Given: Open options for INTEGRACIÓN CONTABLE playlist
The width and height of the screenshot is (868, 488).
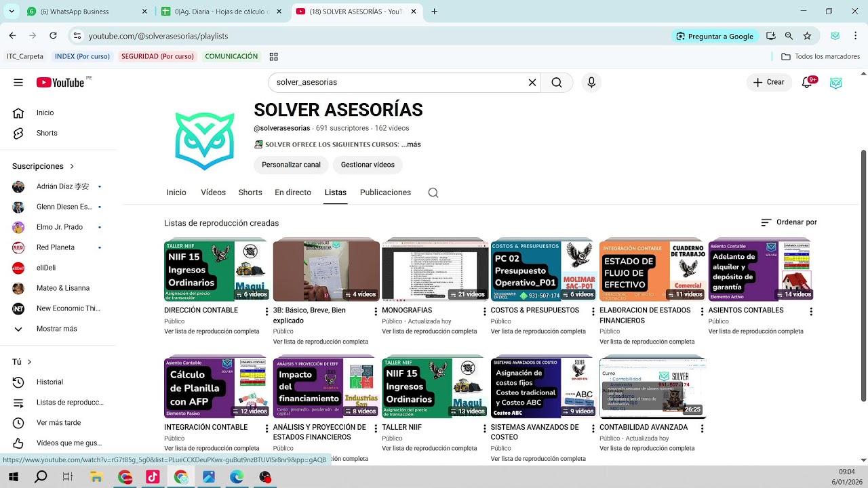Looking at the screenshot, I should pyautogui.click(x=267, y=429).
